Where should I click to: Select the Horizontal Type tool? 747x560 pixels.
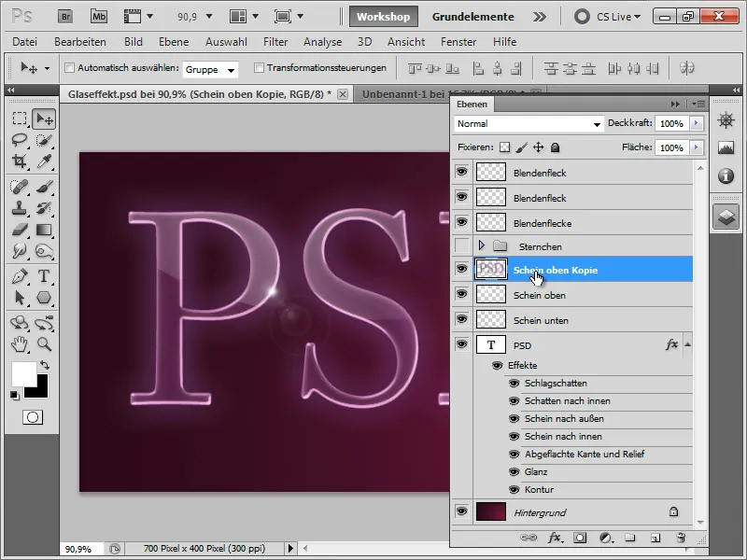pyautogui.click(x=44, y=276)
